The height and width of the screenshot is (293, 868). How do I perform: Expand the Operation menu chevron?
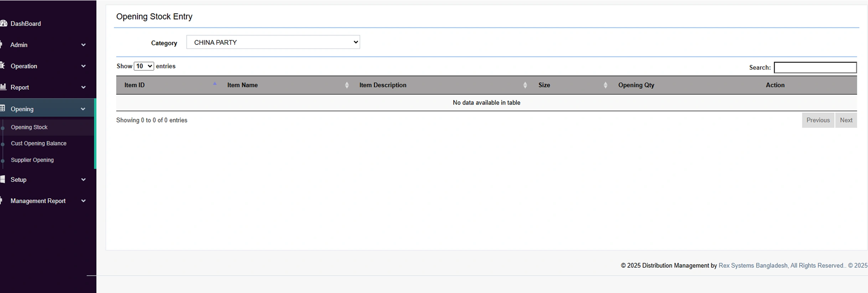[x=83, y=66]
